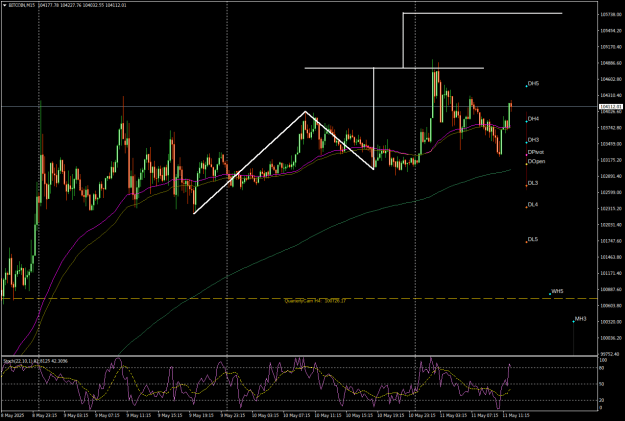
Task: Click the Stoch(22,10,1) indicator label
Action: 35,361
